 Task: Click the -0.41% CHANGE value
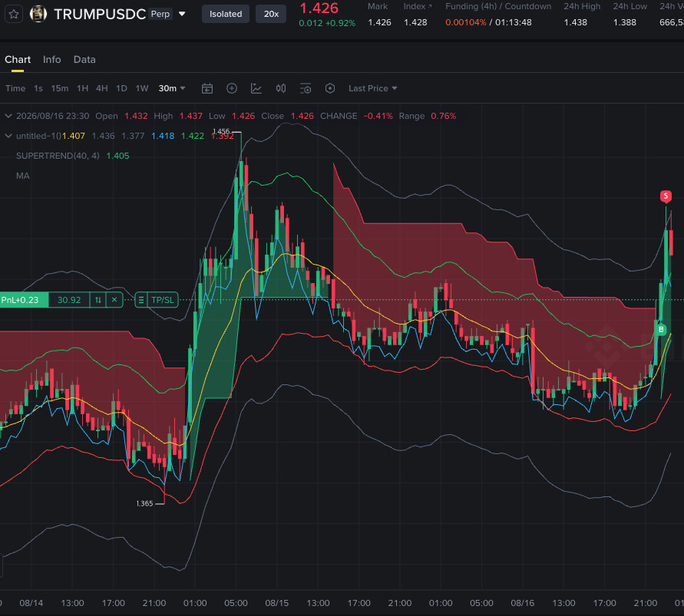point(378,116)
